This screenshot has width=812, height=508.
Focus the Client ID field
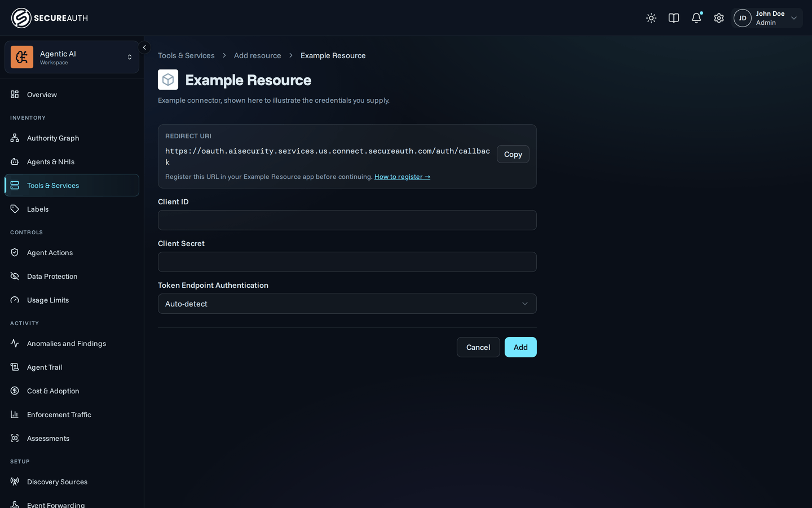347,220
